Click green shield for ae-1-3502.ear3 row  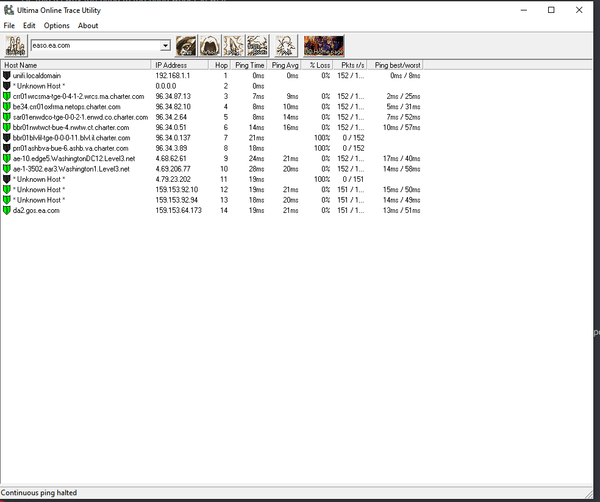7,169
